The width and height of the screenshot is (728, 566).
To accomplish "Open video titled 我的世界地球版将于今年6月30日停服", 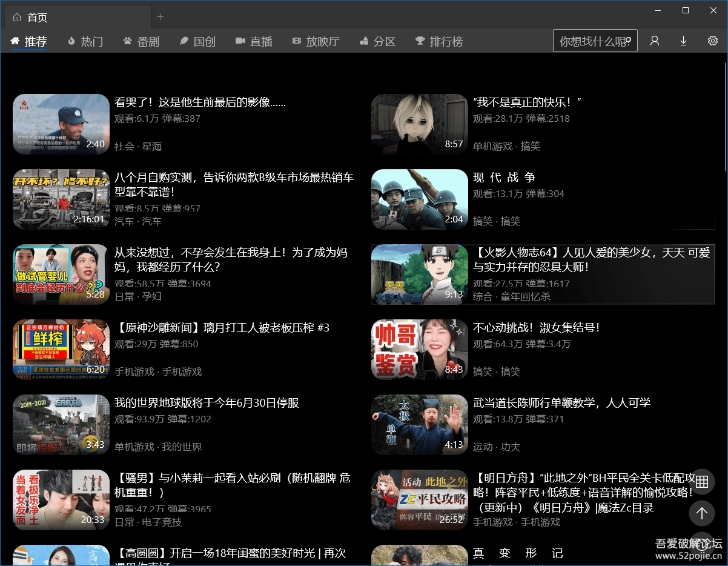I will click(x=207, y=403).
